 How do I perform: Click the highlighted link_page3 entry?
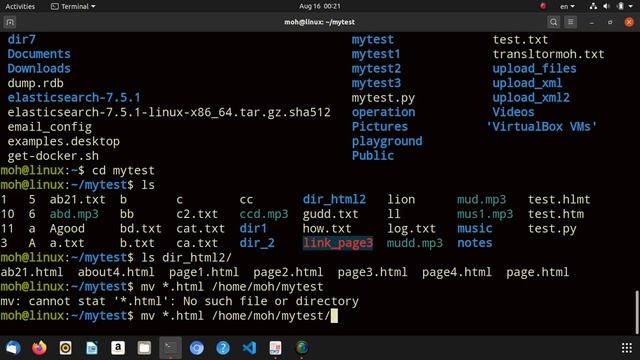pos(338,243)
